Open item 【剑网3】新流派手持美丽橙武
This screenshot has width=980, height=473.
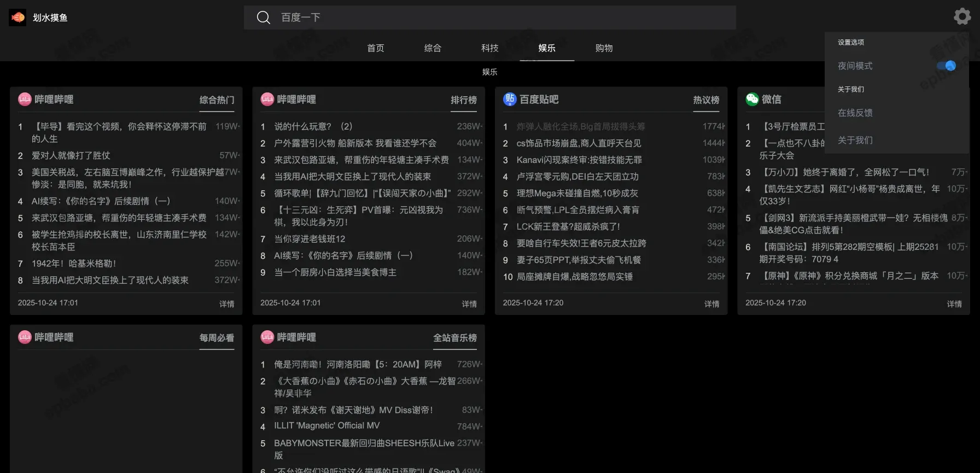pos(853,224)
